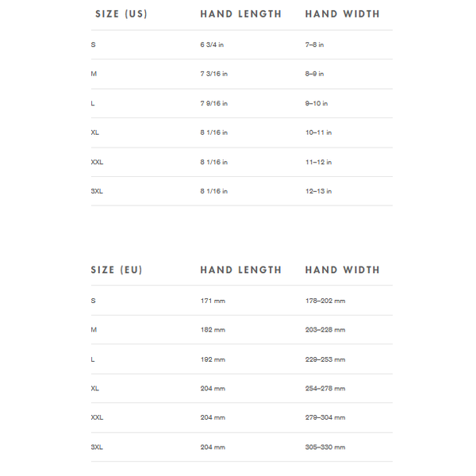Select the 305–330 mm hand width cell
Viewport: 476px width, 476px height.
[325, 447]
